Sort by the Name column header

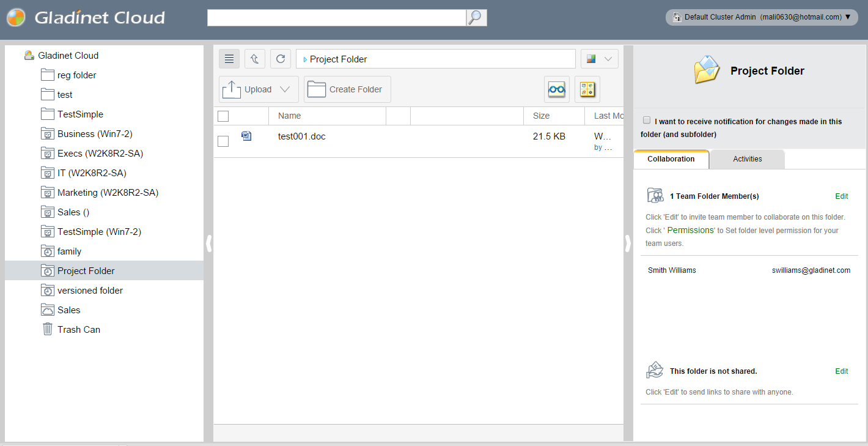click(x=290, y=116)
